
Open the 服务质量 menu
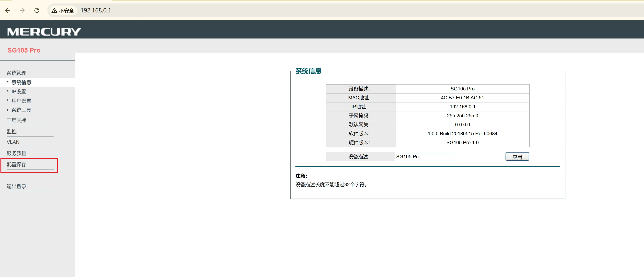point(16,153)
